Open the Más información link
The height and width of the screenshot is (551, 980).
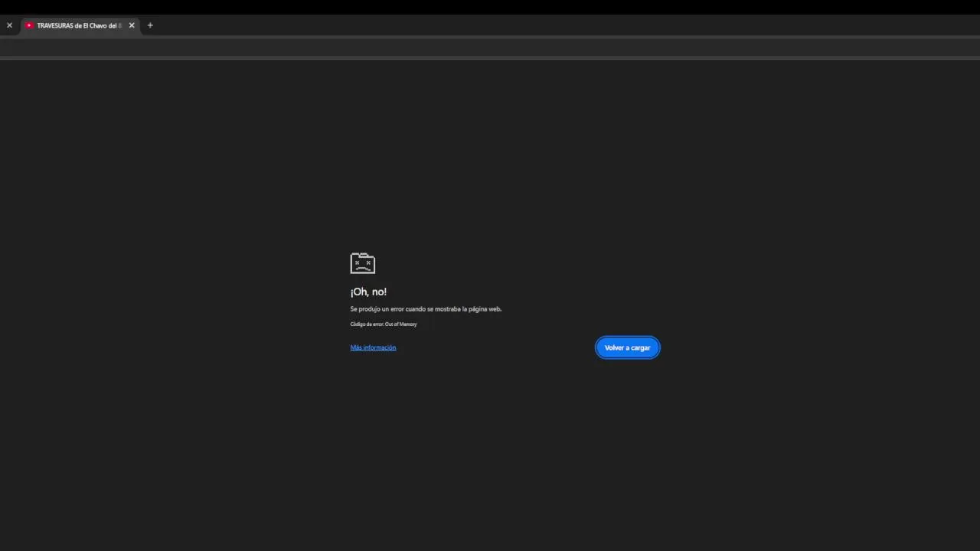(x=373, y=347)
